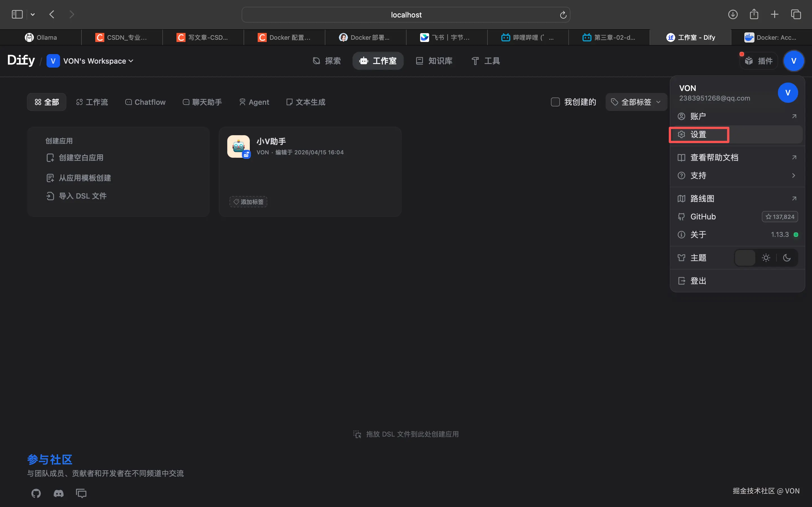This screenshot has width=812, height=507.
Task: Open Discord from the community footer
Action: point(59,493)
